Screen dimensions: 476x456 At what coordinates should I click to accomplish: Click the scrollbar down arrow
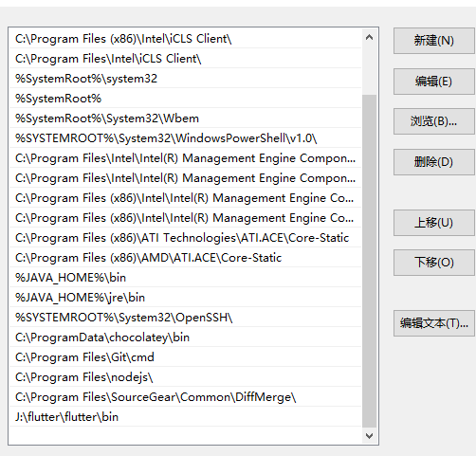[x=369, y=436]
